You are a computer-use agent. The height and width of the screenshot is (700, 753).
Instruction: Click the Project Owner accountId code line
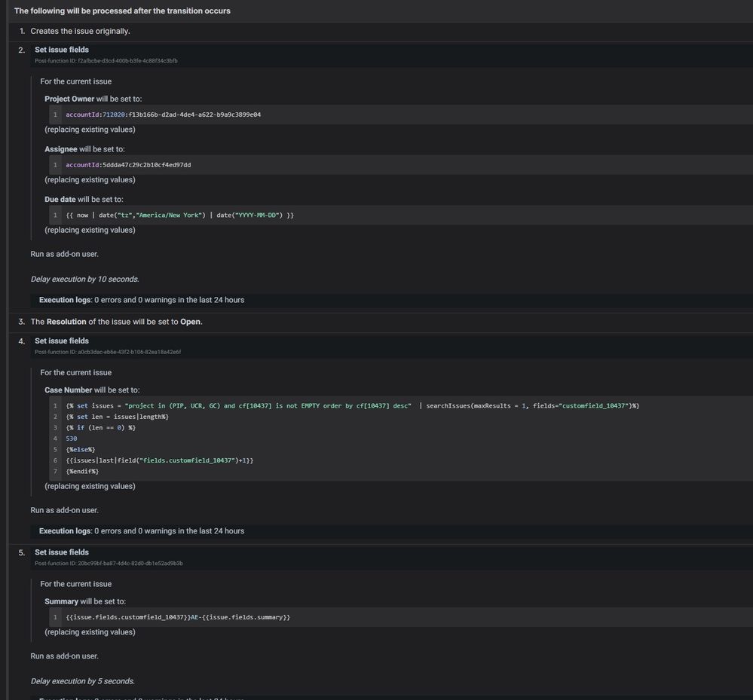[x=164, y=115]
